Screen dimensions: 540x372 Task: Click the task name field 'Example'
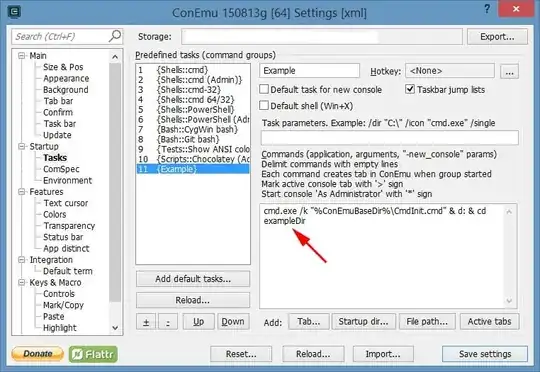tap(309, 71)
